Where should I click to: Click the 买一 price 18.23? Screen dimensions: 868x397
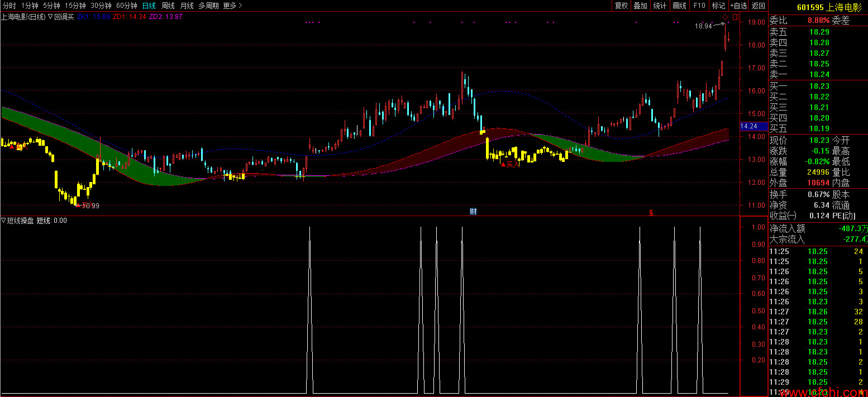(819, 87)
